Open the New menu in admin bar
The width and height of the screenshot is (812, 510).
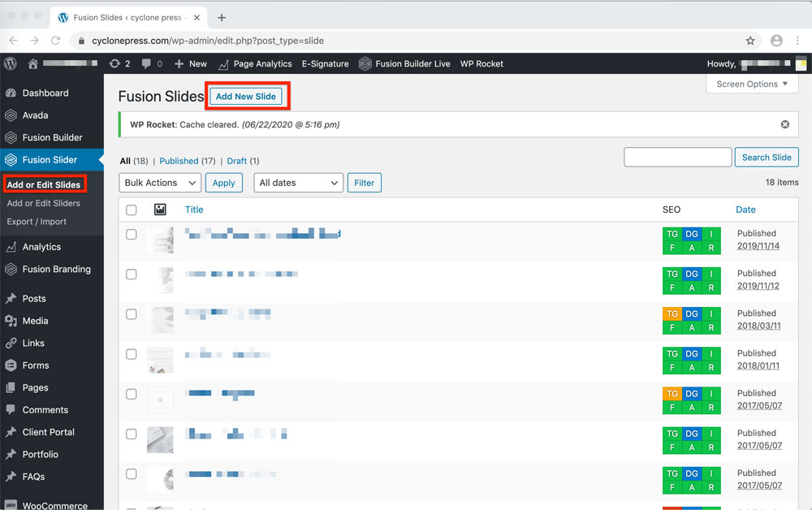point(191,63)
